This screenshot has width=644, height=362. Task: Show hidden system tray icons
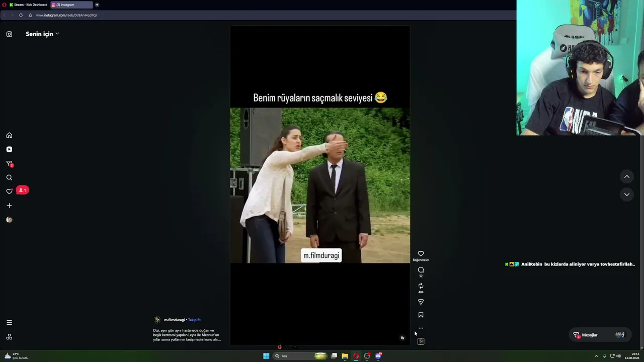pos(596,356)
